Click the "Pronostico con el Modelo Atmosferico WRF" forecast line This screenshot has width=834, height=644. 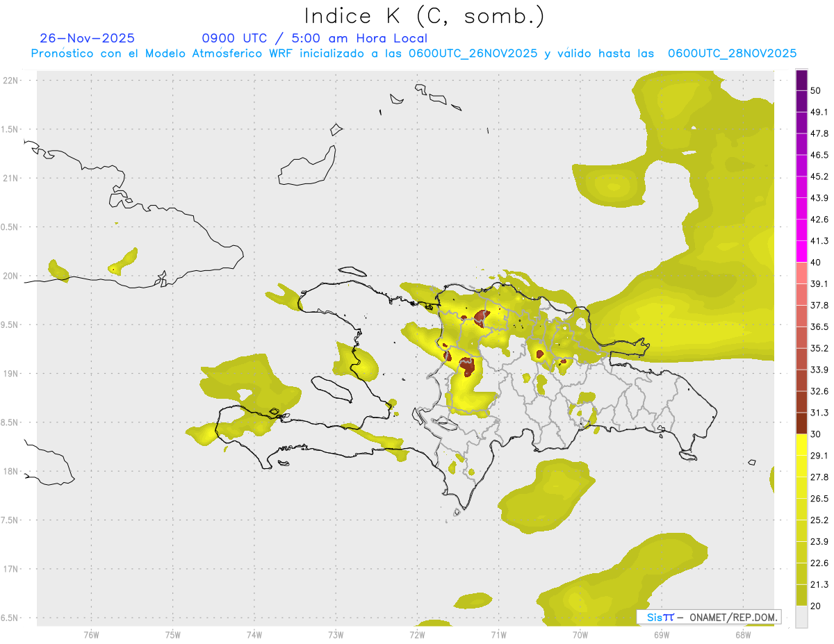pyautogui.click(x=414, y=53)
